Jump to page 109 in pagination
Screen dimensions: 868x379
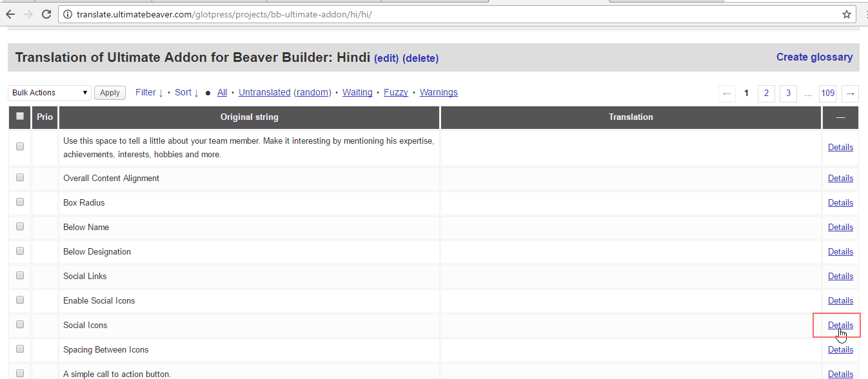click(x=828, y=93)
